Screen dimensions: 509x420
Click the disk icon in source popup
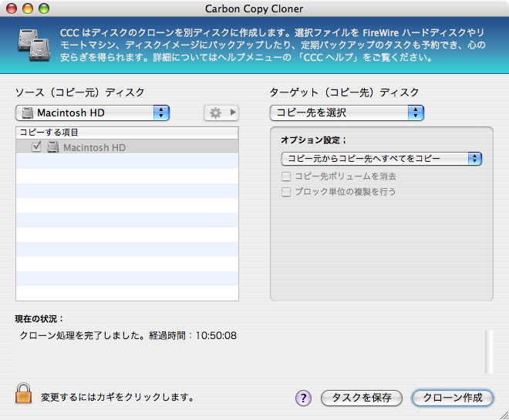[27, 113]
